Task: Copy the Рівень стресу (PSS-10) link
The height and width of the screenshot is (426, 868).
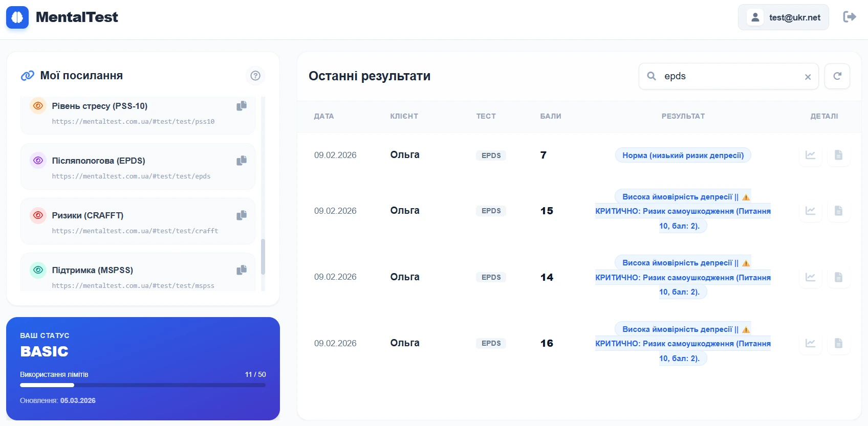Action: (242, 106)
